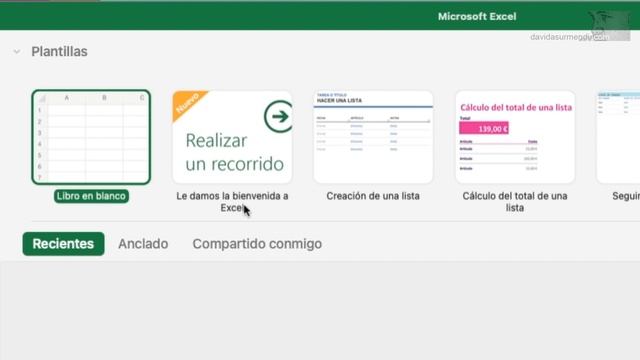Open the pink Cálculo del total template thumbnail

(x=515, y=137)
